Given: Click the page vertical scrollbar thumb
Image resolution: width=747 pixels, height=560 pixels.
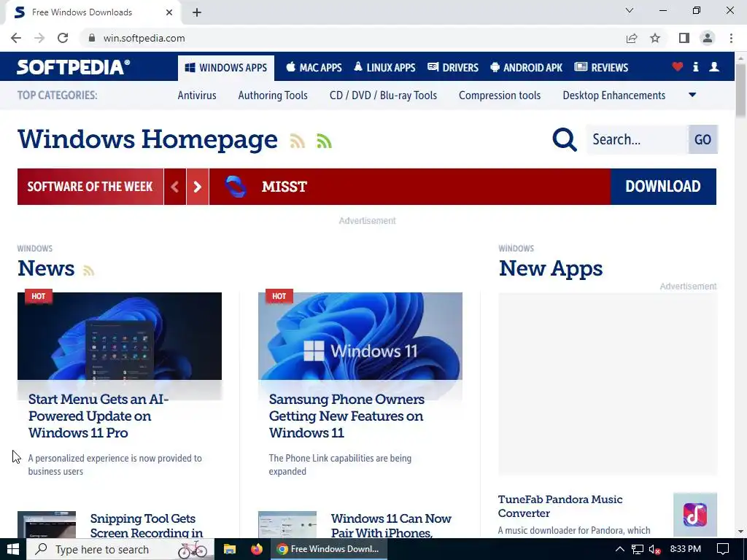Looking at the screenshot, I should tap(740, 90).
